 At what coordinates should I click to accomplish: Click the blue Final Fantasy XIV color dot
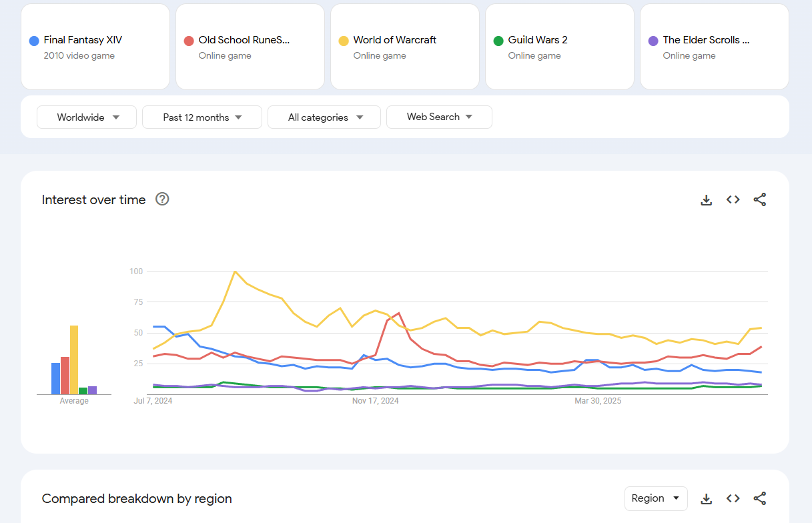click(x=34, y=41)
